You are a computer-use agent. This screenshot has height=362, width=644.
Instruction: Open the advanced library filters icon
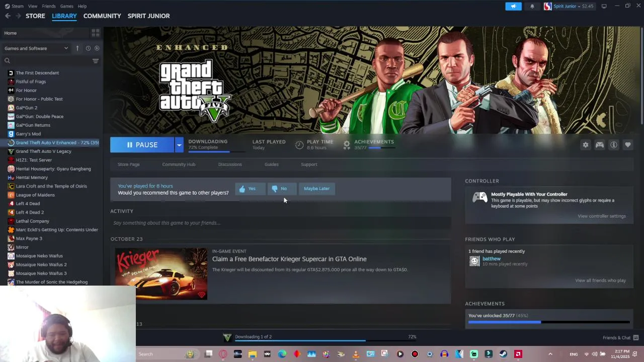click(95, 61)
